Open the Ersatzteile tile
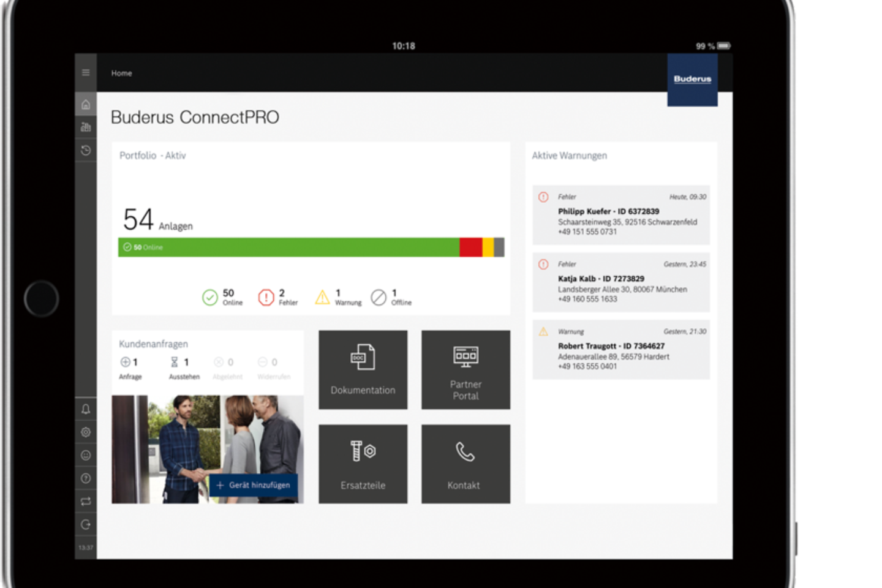Image resolution: width=882 pixels, height=588 pixels. pos(363,464)
